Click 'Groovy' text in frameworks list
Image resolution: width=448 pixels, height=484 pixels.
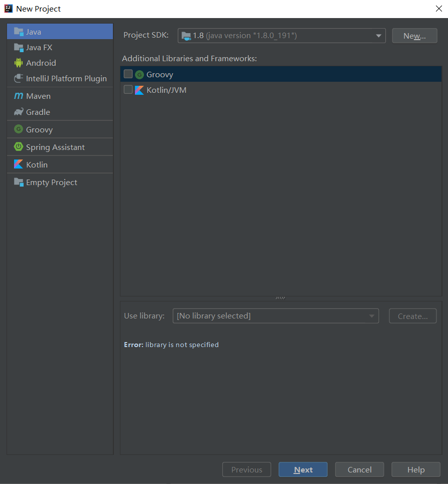click(160, 75)
